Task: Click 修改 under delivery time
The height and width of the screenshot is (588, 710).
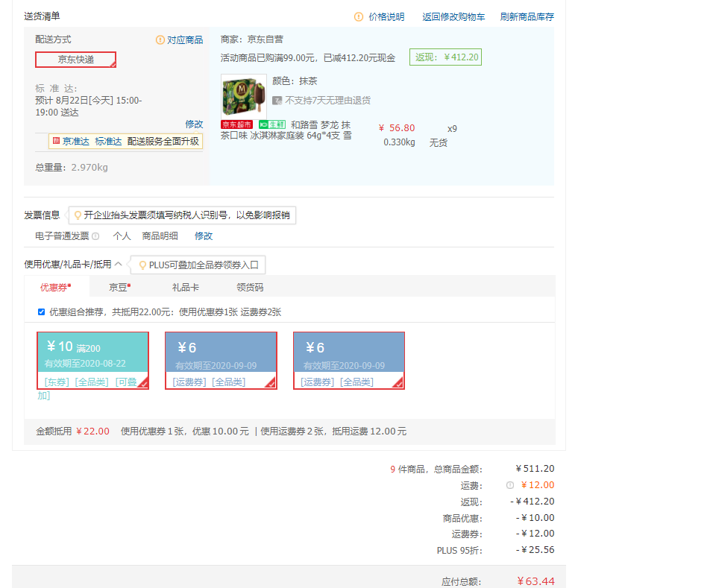Action: (x=194, y=124)
